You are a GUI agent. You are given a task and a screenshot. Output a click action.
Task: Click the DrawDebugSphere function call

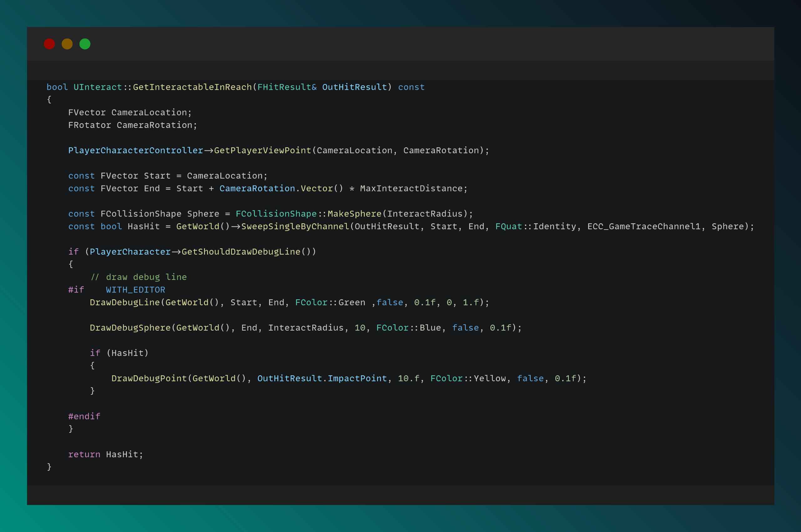coord(130,328)
